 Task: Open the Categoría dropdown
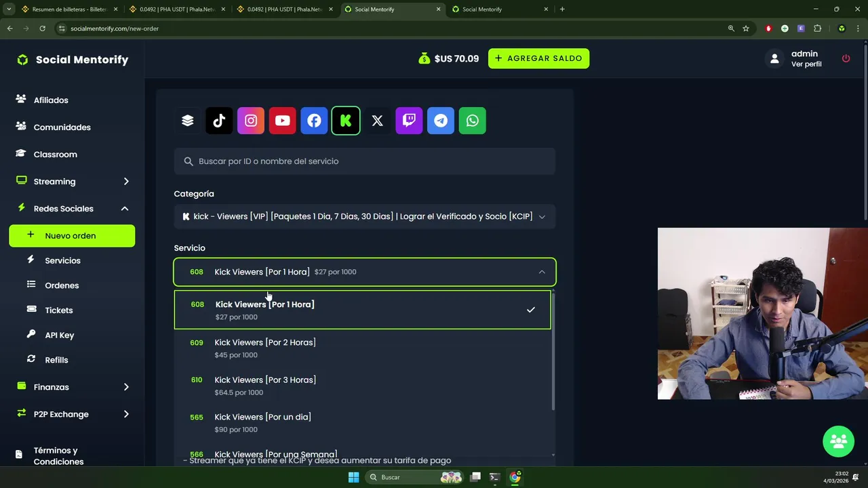[365, 217]
